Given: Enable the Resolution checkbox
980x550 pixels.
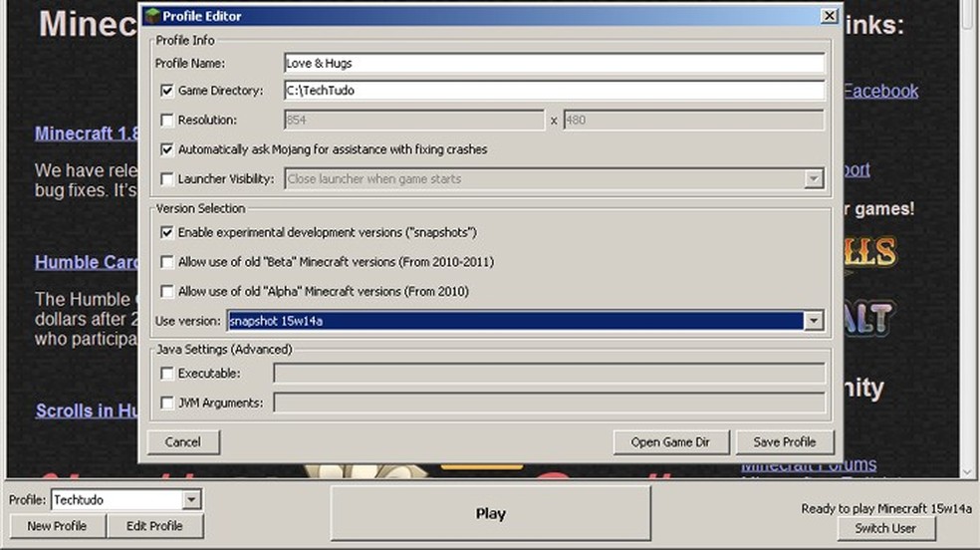Looking at the screenshot, I should pos(167,120).
